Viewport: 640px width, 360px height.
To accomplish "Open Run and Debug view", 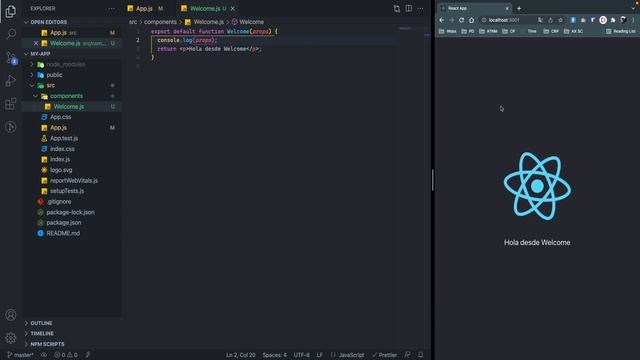I will tap(11, 80).
